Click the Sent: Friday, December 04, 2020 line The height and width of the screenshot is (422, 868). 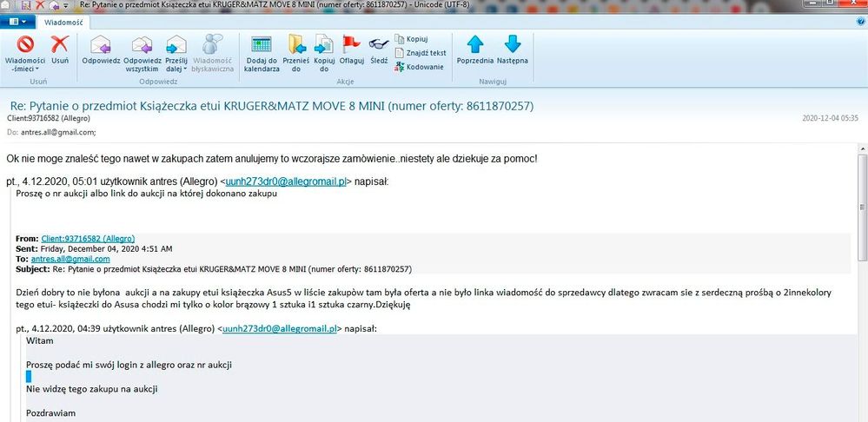[94, 249]
